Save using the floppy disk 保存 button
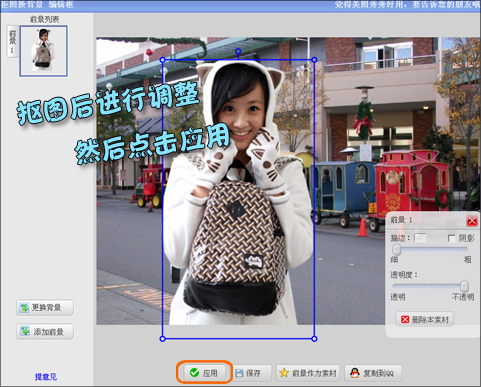Screen dimensions: 481x387 pos(248,373)
